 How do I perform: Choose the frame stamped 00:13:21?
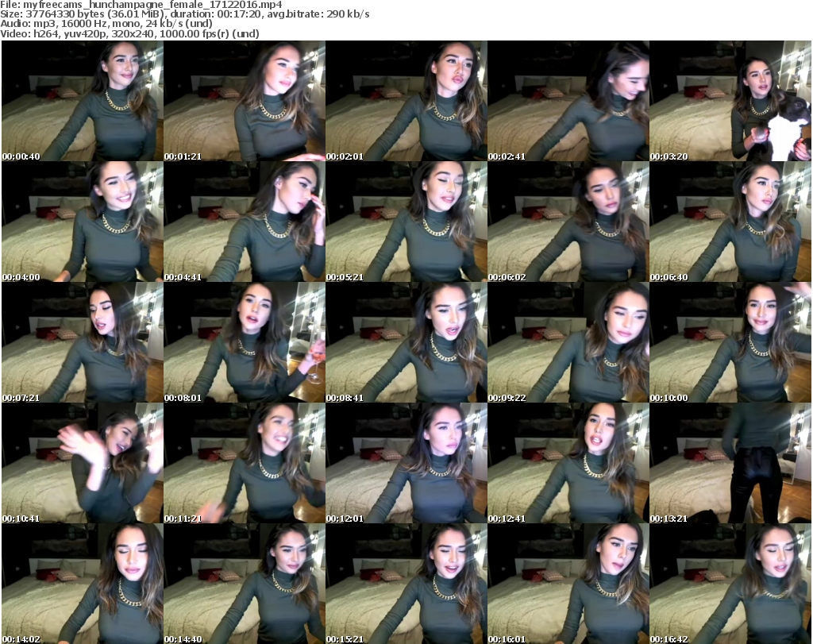click(x=730, y=463)
